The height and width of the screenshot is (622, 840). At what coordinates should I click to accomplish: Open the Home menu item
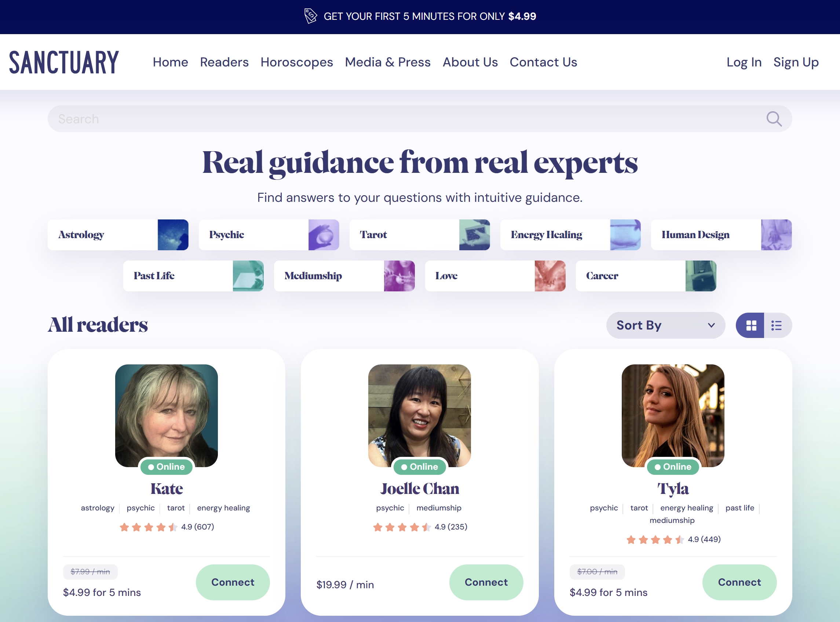coord(171,62)
